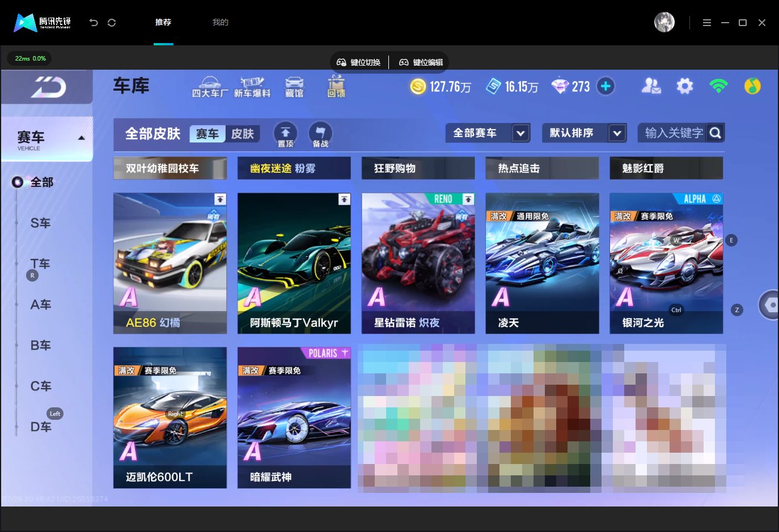Open the settings gear in the garage
This screenshot has width=779, height=532.
pyautogui.click(x=685, y=86)
